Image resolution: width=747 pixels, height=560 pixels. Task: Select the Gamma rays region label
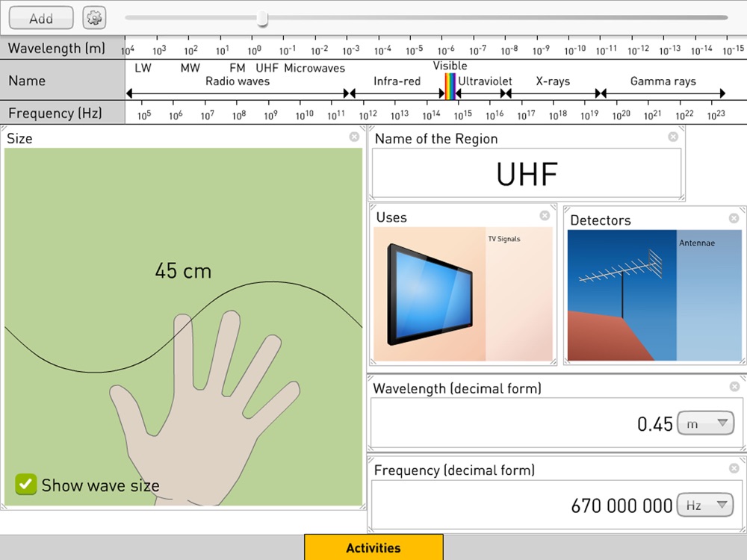[x=663, y=81]
